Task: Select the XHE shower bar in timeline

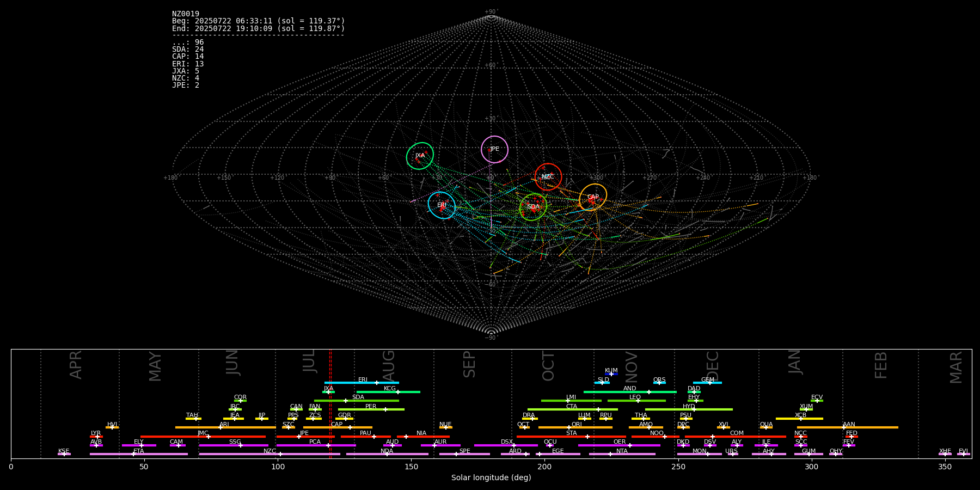Action: click(x=945, y=454)
